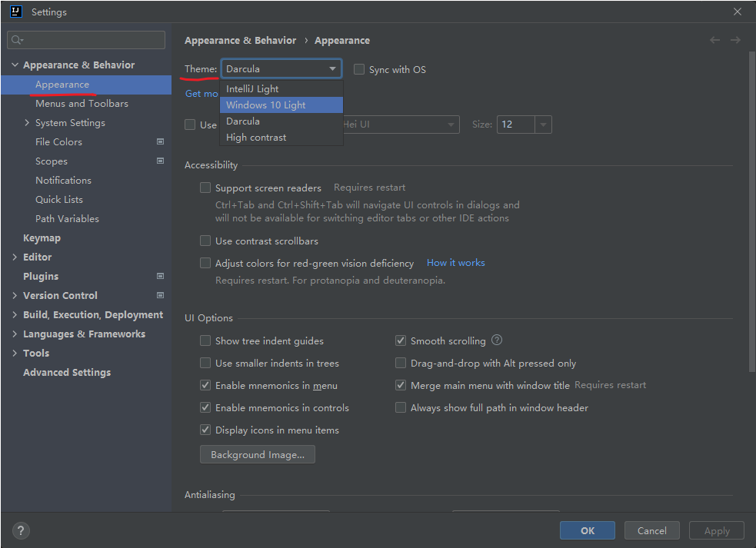Click Appearance & Behavior breadcrumb

pyautogui.click(x=240, y=41)
